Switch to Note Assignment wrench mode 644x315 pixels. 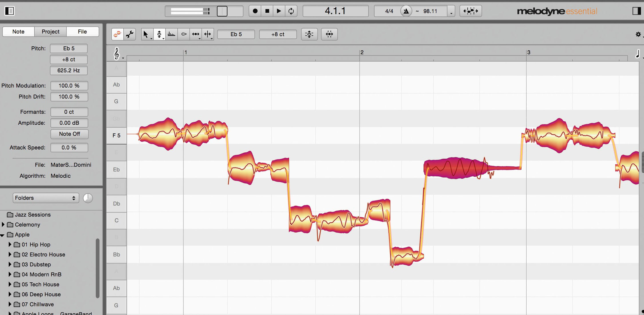pyautogui.click(x=130, y=34)
